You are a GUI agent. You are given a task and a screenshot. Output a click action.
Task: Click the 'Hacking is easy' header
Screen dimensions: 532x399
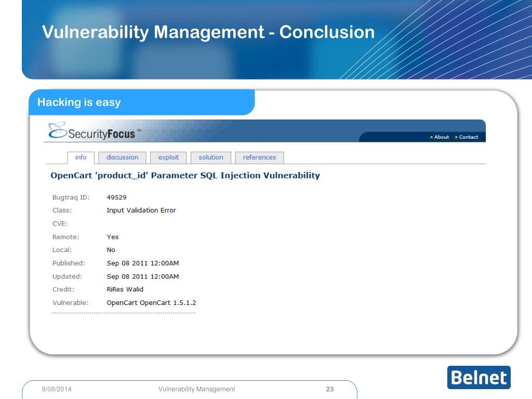[79, 102]
